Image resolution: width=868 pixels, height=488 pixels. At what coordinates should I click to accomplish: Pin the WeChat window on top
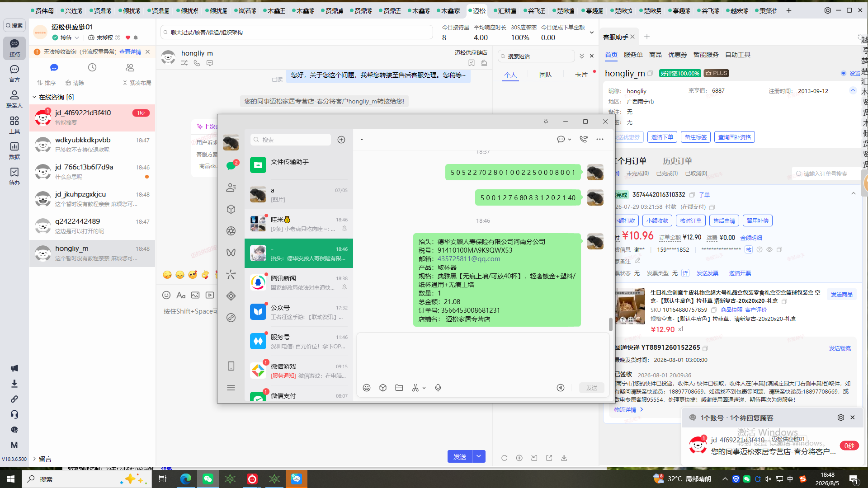tap(546, 122)
